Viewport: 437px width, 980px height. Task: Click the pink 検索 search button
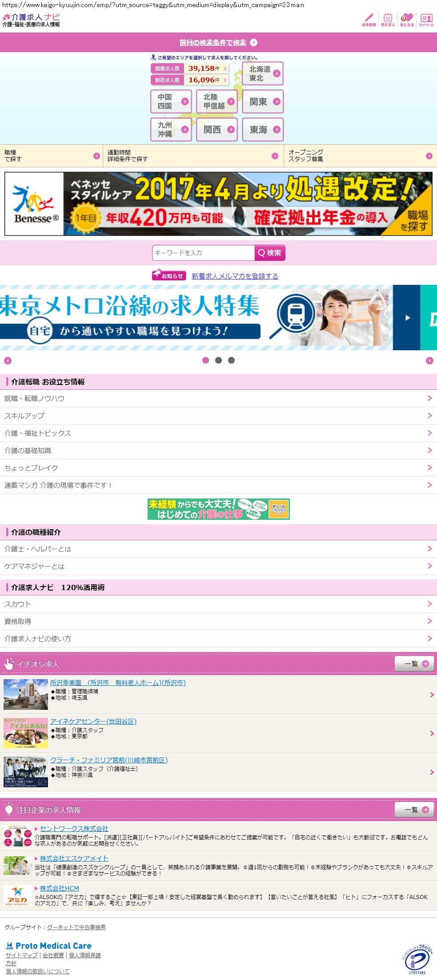tap(270, 253)
